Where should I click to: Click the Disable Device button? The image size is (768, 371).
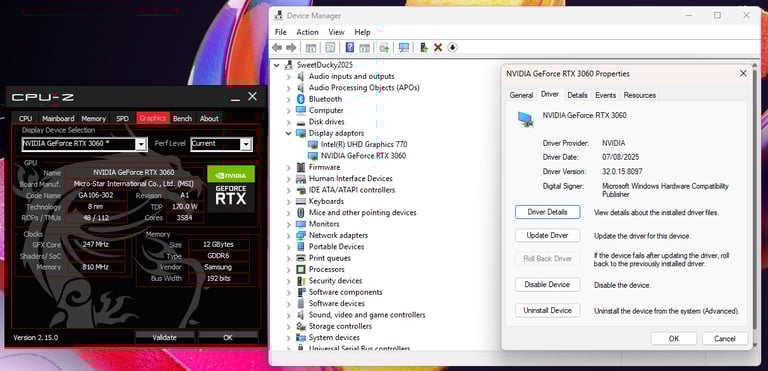[548, 284]
